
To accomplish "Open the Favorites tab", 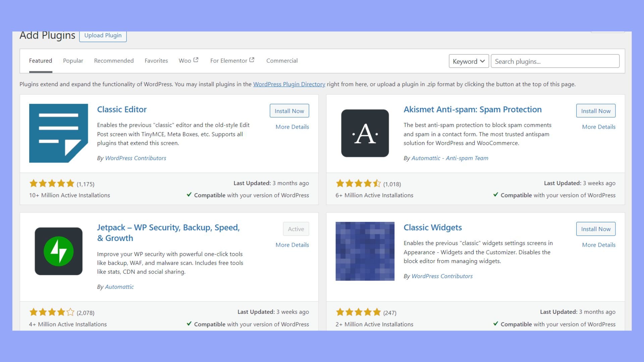I will pos(156,61).
